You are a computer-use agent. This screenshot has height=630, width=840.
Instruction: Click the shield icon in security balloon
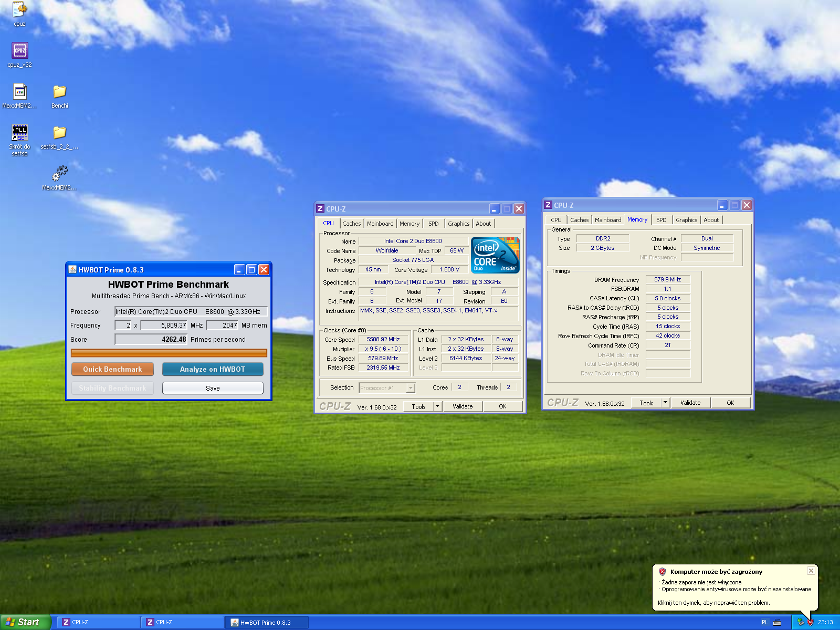coord(663,572)
